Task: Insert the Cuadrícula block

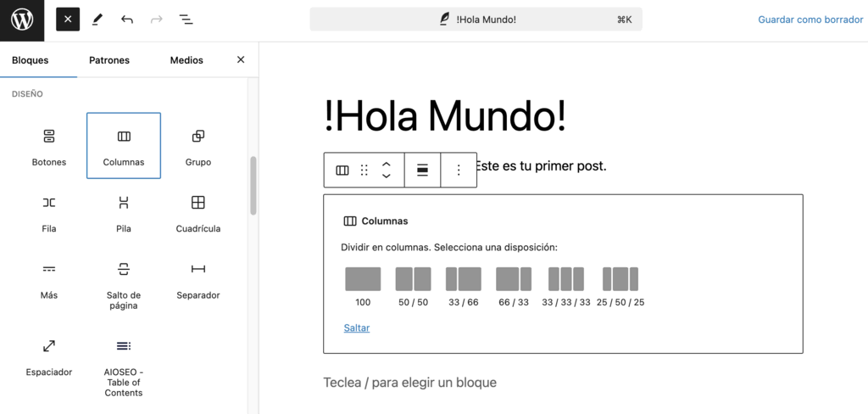Action: pos(198,212)
